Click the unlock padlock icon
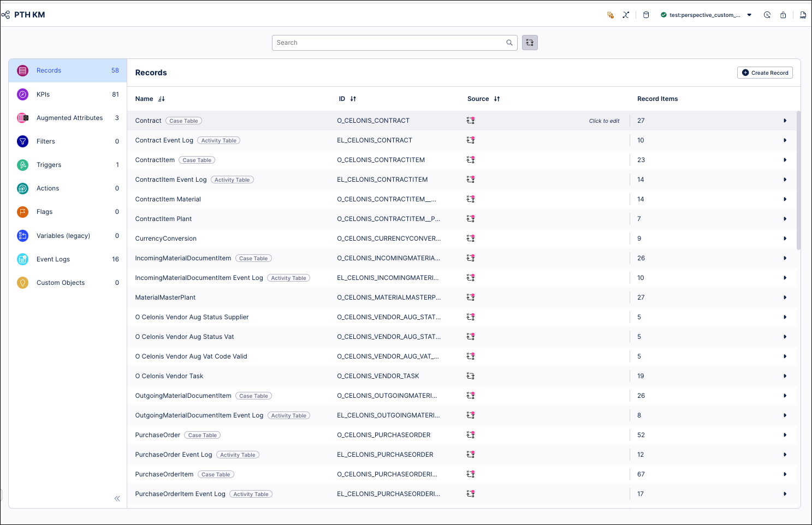This screenshot has width=812, height=525. tap(783, 15)
